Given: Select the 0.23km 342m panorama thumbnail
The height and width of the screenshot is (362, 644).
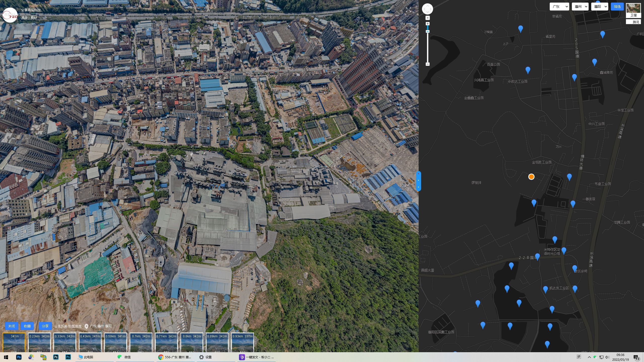Looking at the screenshot, I should pos(39,342).
